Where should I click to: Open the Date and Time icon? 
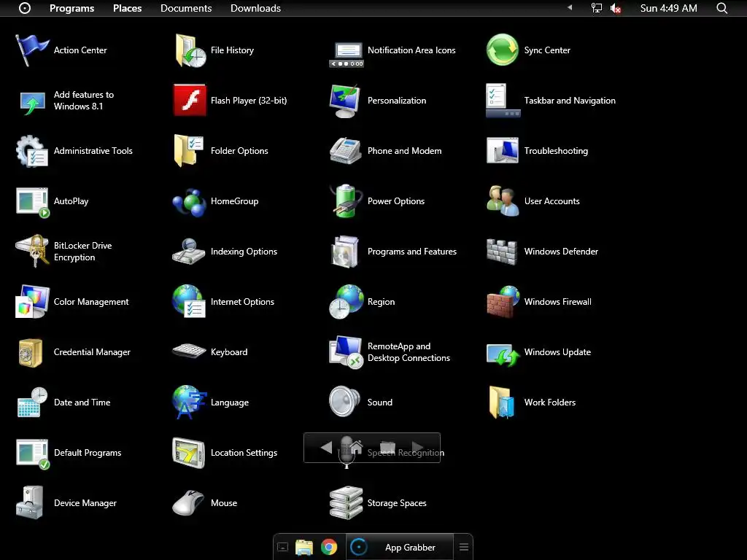point(32,402)
